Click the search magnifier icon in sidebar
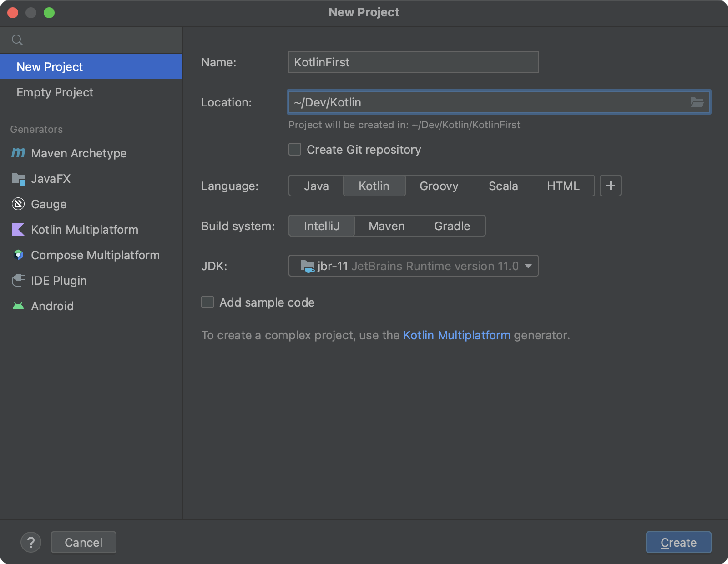The image size is (728, 564). coord(17,40)
